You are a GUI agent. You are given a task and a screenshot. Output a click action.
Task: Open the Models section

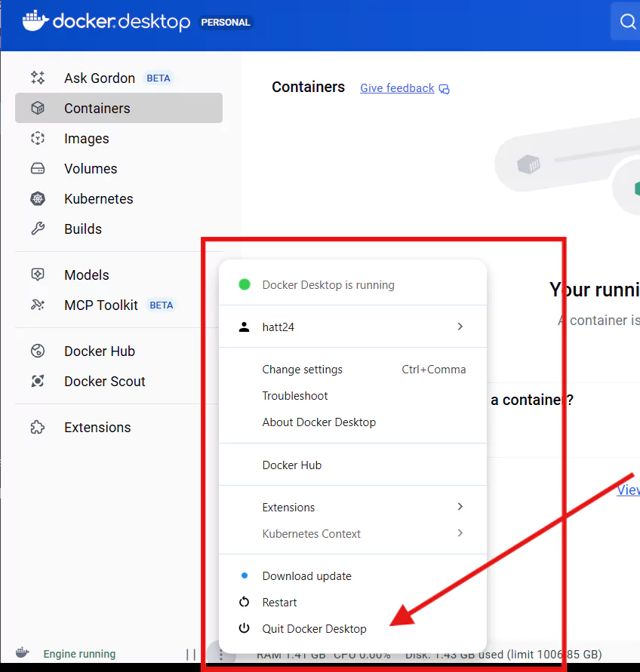pos(86,275)
